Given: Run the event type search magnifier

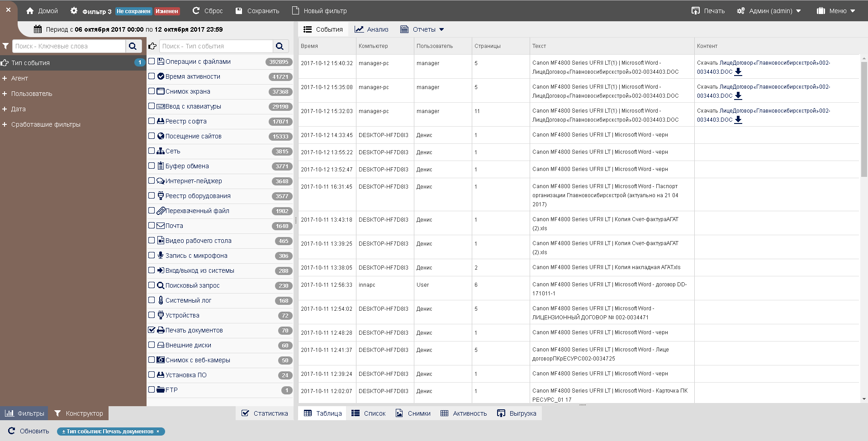Looking at the screenshot, I should (x=280, y=46).
